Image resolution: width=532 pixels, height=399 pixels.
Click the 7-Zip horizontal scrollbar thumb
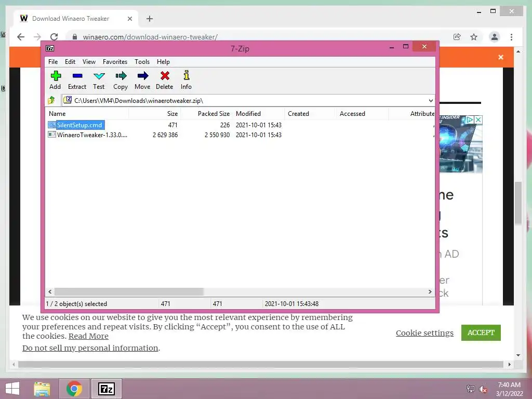click(129, 292)
